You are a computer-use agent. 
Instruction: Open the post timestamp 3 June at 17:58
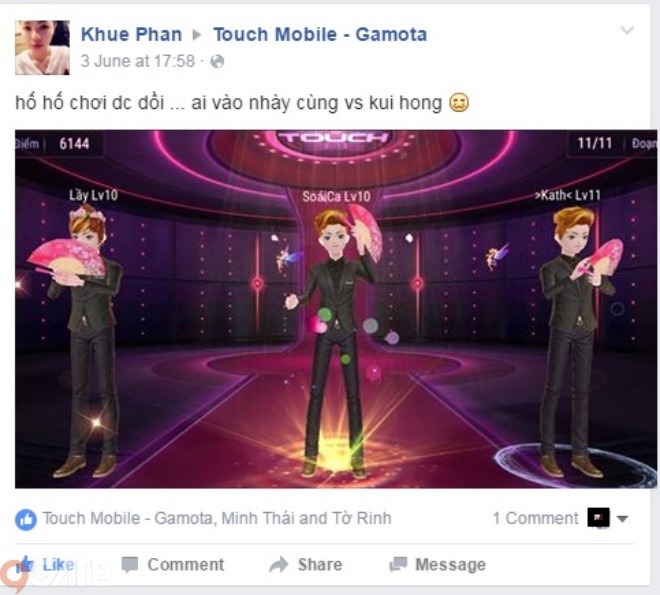pos(138,61)
